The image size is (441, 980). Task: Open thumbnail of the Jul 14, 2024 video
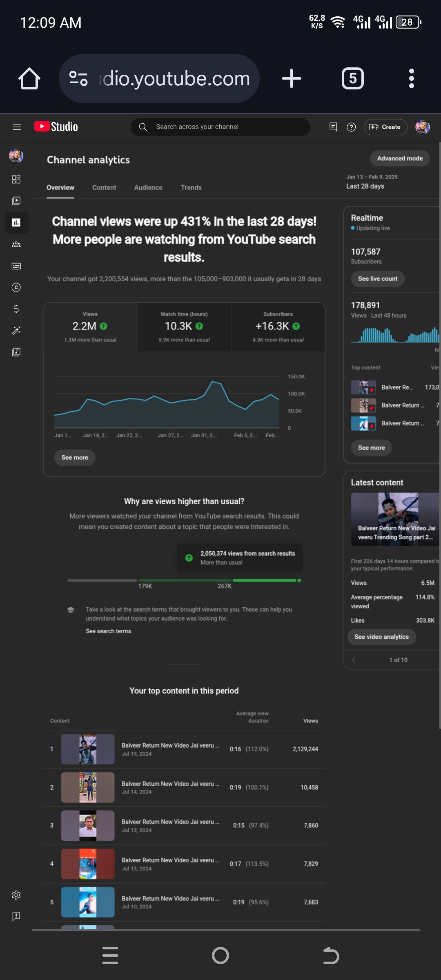pyautogui.click(x=88, y=787)
